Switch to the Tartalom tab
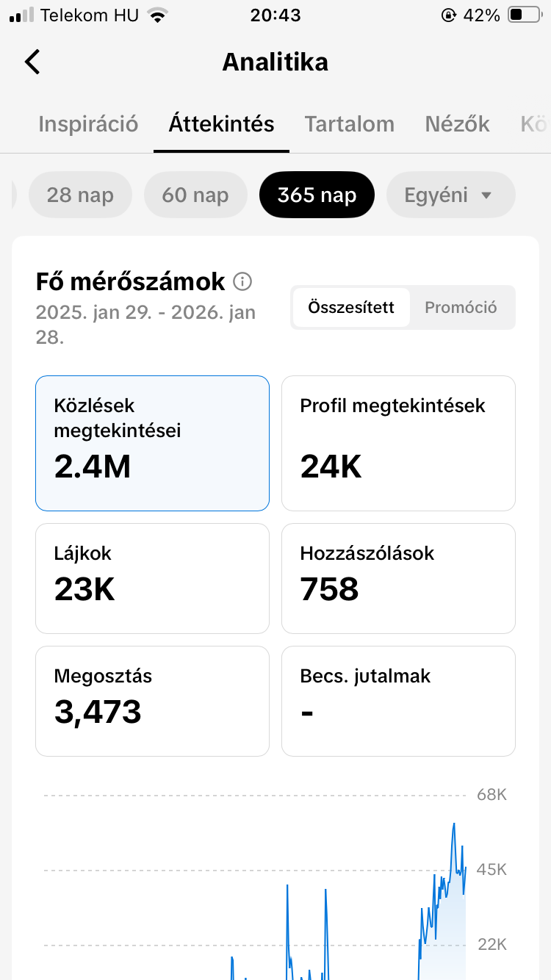This screenshot has width=551, height=980. point(349,123)
